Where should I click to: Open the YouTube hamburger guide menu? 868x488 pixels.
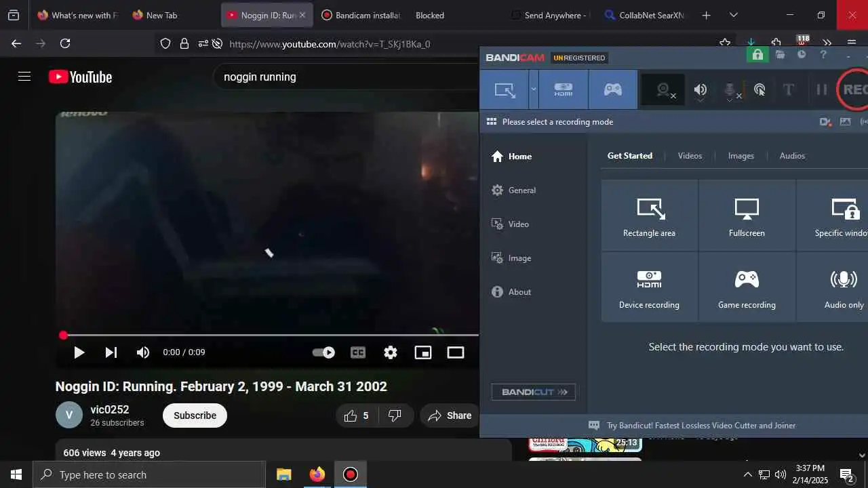coord(24,77)
